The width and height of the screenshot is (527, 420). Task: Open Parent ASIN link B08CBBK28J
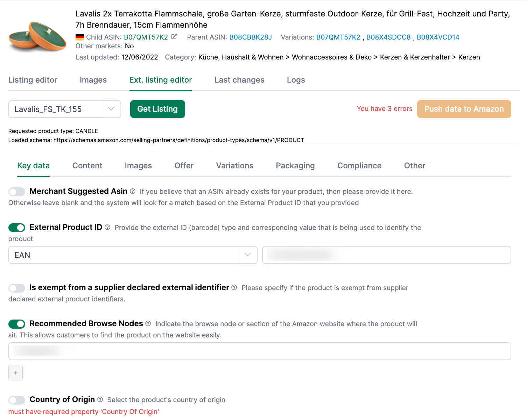point(251,37)
